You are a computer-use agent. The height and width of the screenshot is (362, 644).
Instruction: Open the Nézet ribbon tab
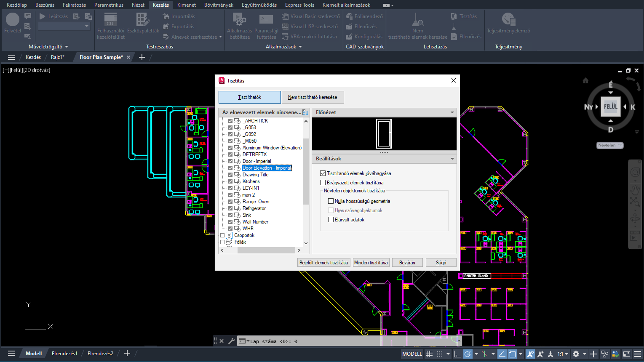138,5
